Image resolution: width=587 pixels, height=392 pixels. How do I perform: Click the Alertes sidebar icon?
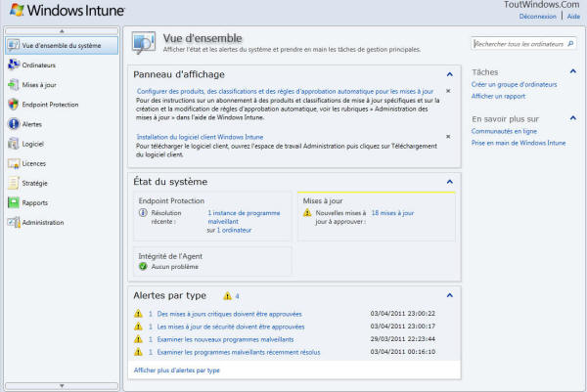tap(14, 124)
